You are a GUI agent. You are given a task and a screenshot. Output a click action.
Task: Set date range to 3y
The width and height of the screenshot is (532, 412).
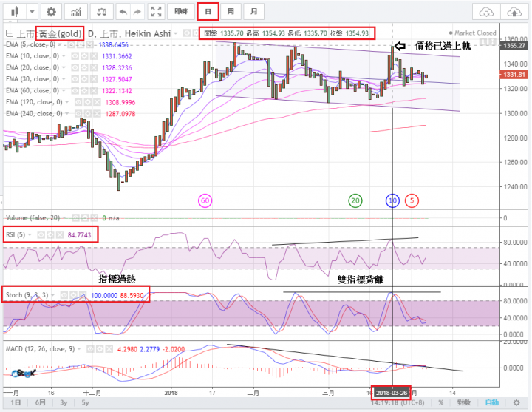tap(64, 402)
